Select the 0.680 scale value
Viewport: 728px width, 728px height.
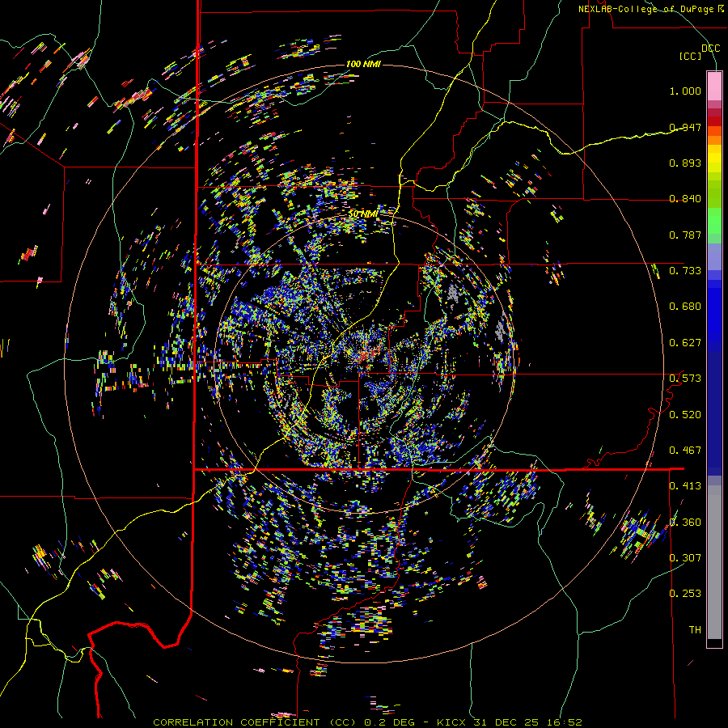(685, 307)
